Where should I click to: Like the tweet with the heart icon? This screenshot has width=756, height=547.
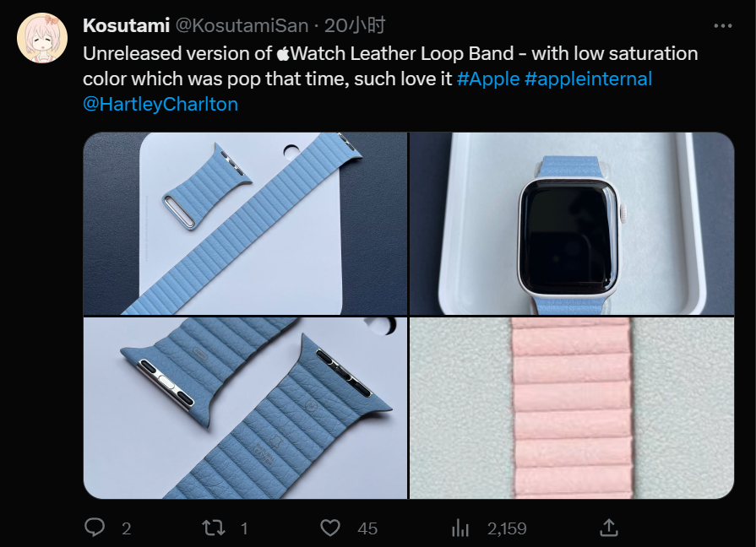330,528
